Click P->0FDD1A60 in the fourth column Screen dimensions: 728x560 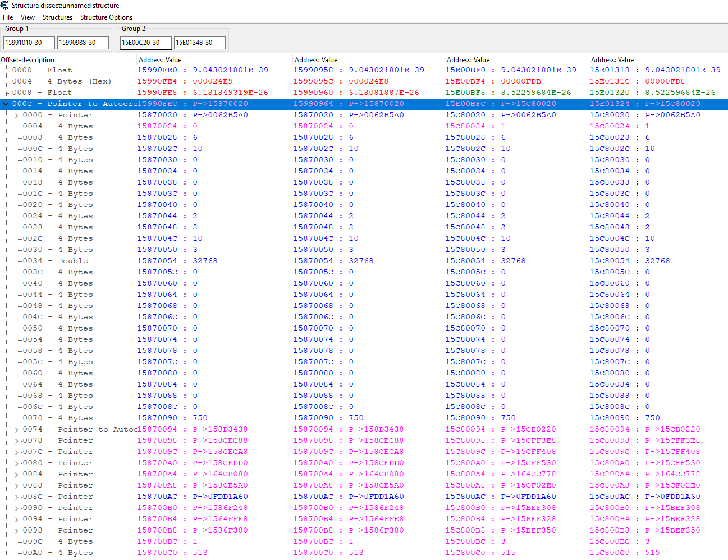point(673,497)
